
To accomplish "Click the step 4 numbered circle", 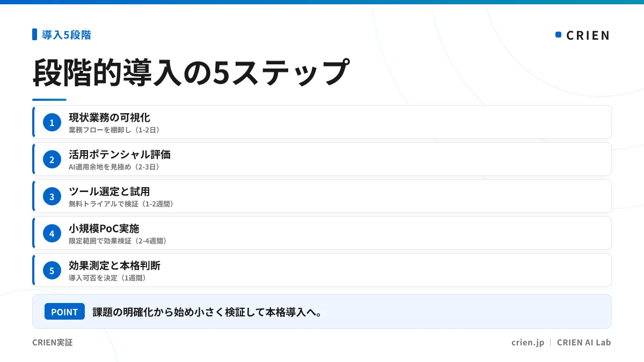I will pyautogui.click(x=52, y=234).
